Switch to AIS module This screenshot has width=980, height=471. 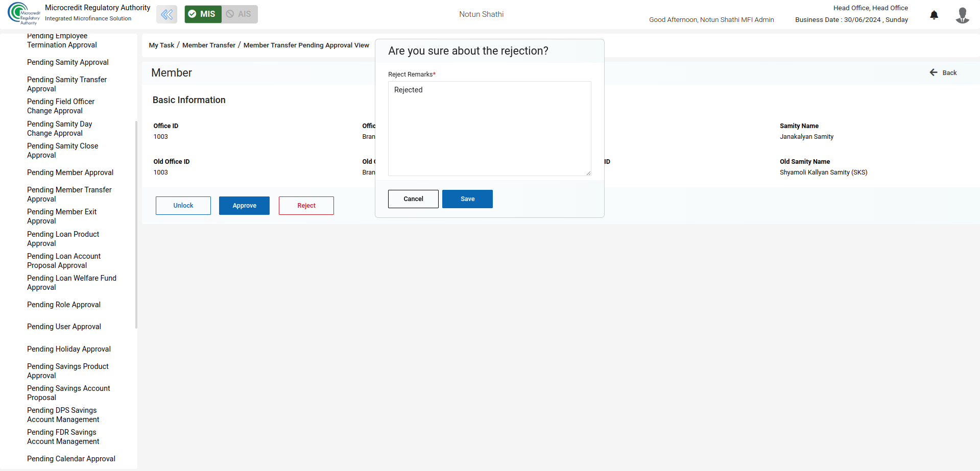point(240,14)
